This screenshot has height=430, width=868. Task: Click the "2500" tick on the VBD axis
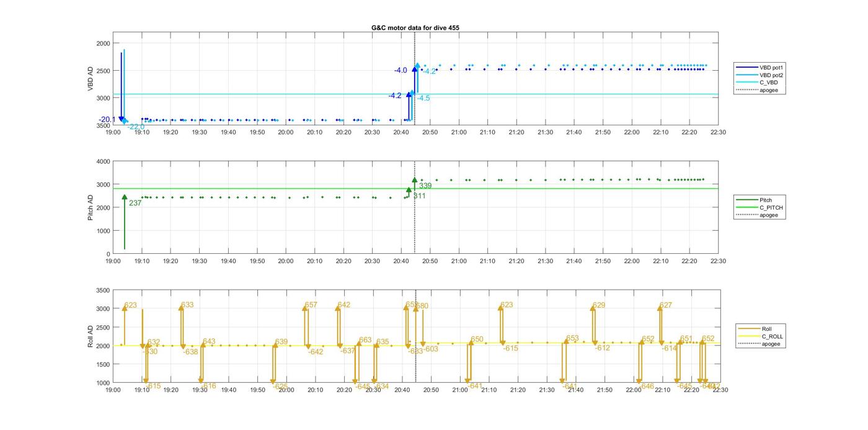(x=103, y=71)
